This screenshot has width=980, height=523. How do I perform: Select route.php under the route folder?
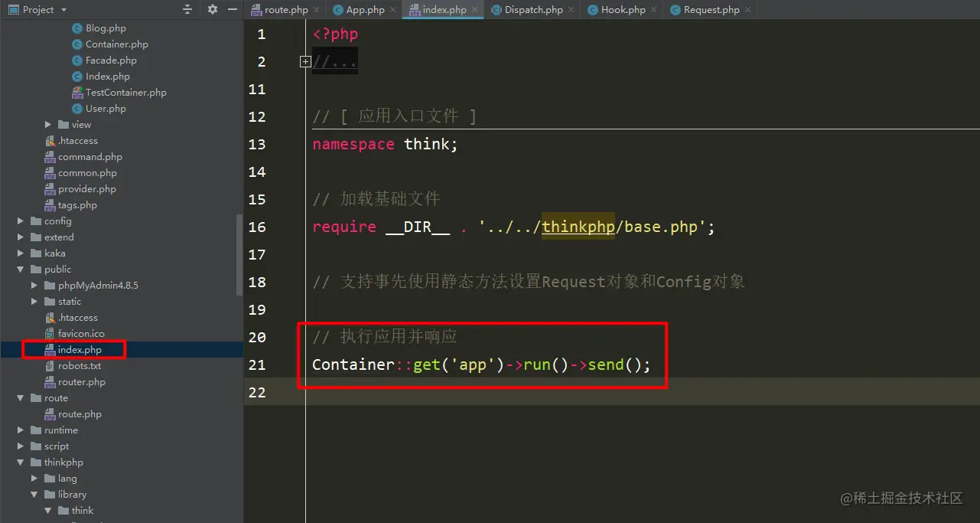pyautogui.click(x=80, y=414)
